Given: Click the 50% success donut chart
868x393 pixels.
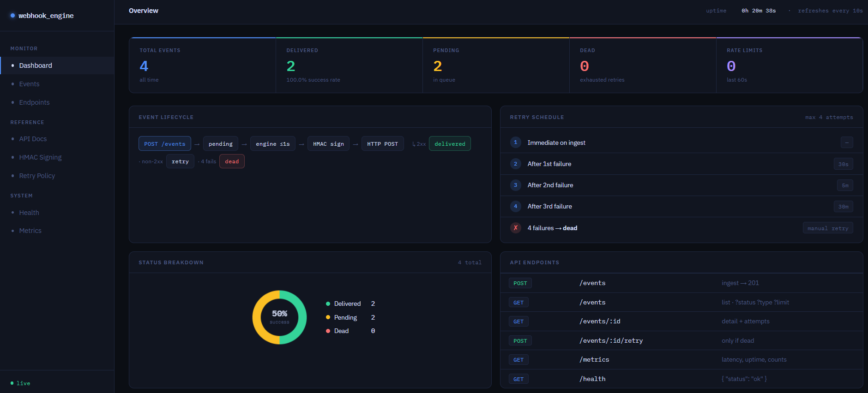Looking at the screenshot, I should tap(280, 317).
